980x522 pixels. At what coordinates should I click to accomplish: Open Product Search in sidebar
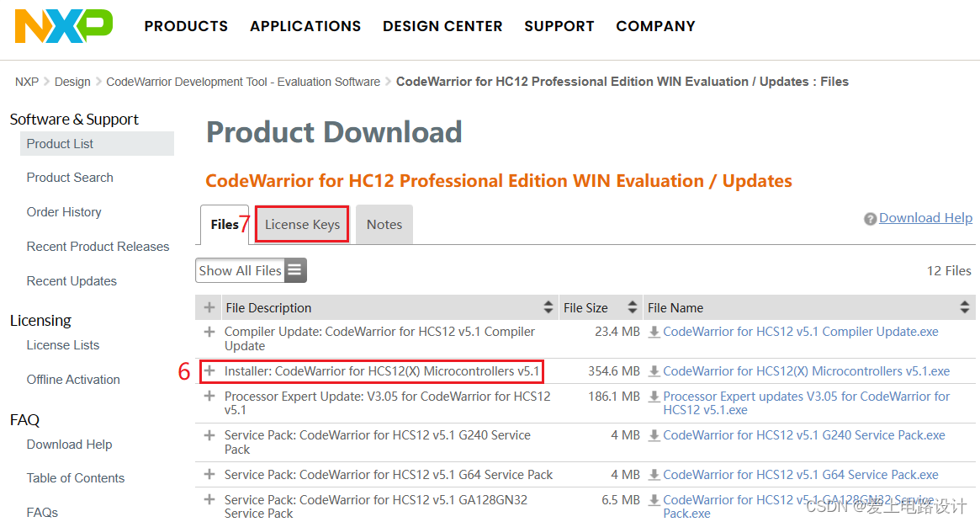[x=70, y=178]
